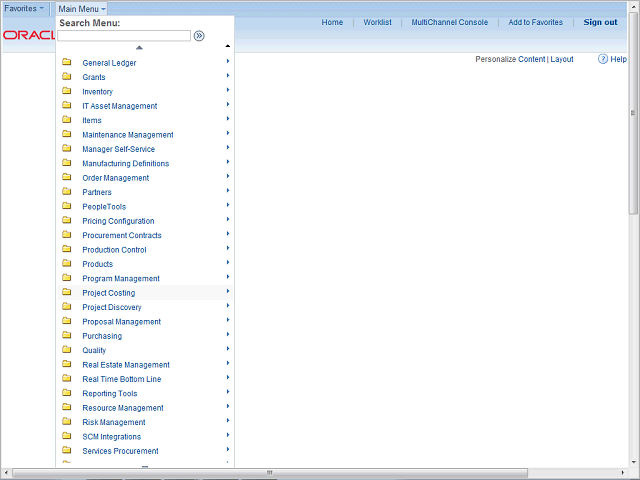
Task: Click the Inventory folder icon
Action: (67, 91)
